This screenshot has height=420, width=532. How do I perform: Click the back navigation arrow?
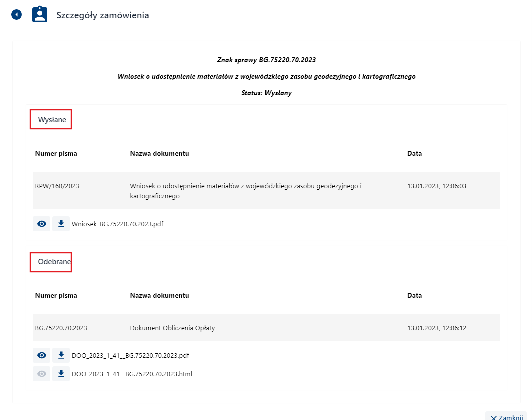16,14
